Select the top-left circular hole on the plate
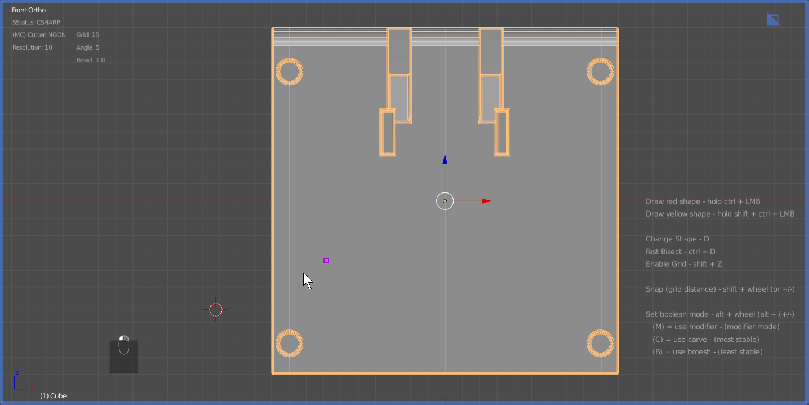The width and height of the screenshot is (809, 405). 290,71
